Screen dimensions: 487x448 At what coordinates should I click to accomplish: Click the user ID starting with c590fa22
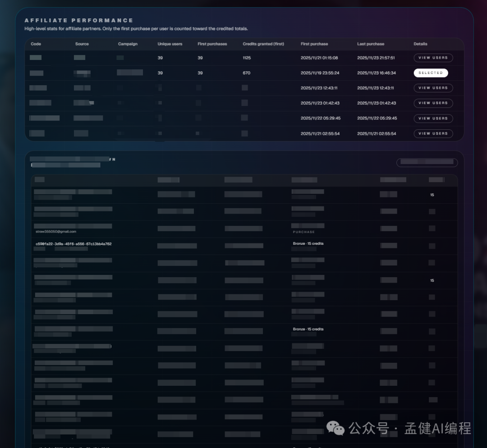point(74,244)
